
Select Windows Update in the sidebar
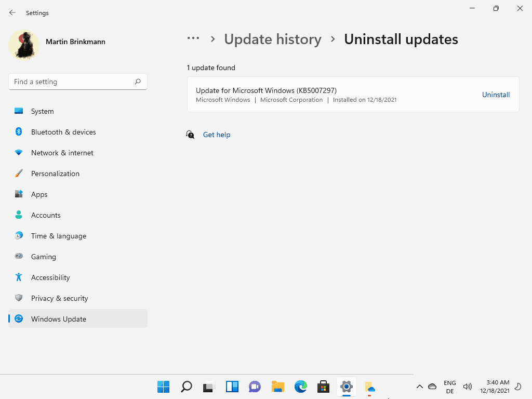point(57,319)
